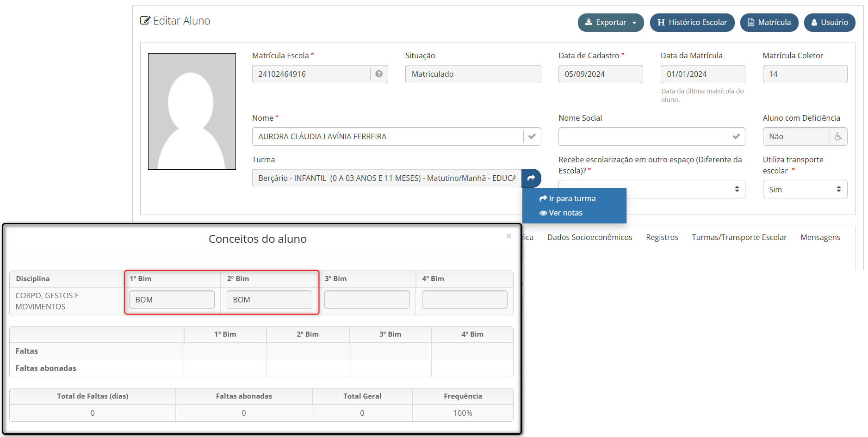Viewport: 868px width, 437px height.
Task: Click the wheelchair icon in Aluno com Deficiência
Action: (838, 136)
